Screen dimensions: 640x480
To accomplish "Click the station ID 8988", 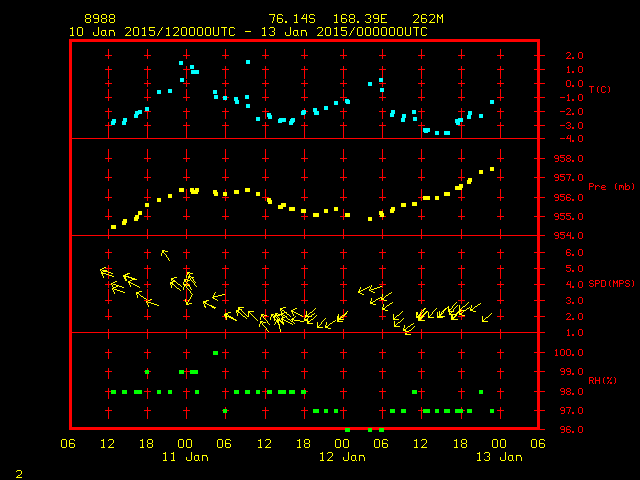I will (100, 19).
